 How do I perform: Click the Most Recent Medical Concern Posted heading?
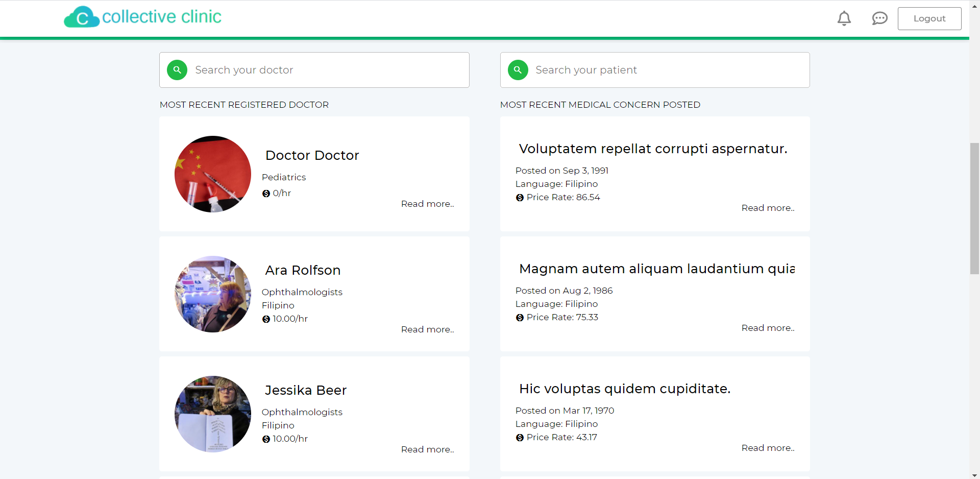pos(600,105)
